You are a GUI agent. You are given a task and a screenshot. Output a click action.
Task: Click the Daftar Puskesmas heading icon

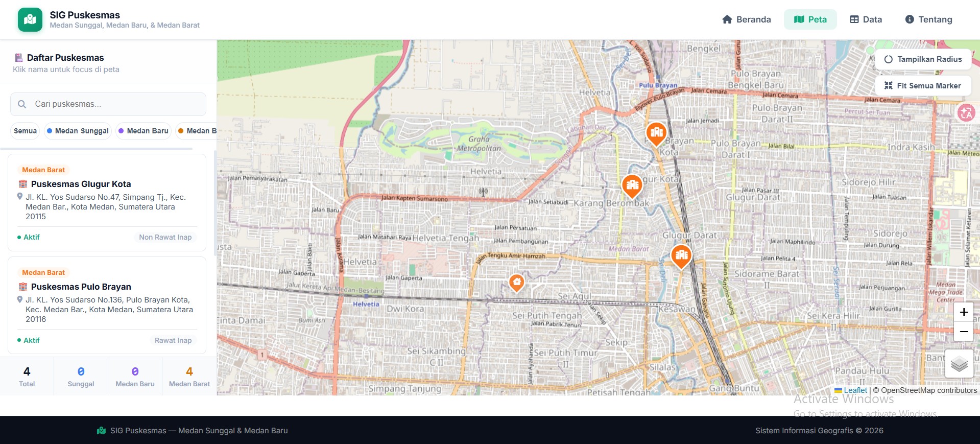coord(19,58)
